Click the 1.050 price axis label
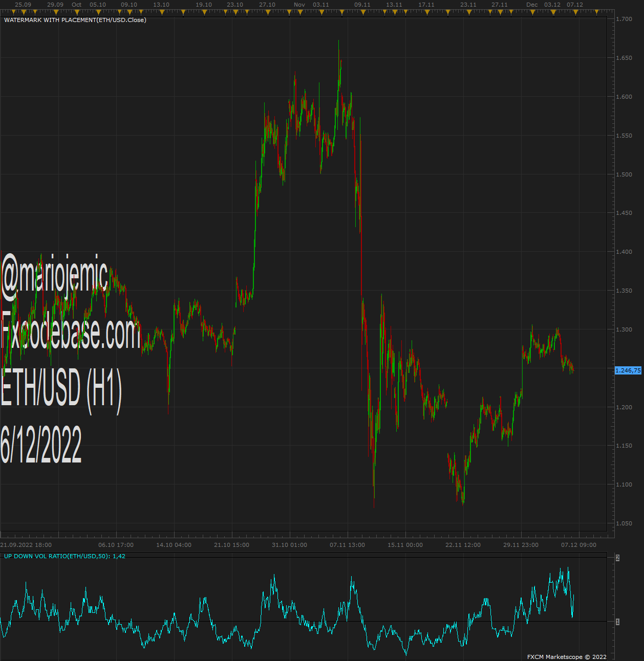This screenshot has width=644, height=661. [624, 523]
